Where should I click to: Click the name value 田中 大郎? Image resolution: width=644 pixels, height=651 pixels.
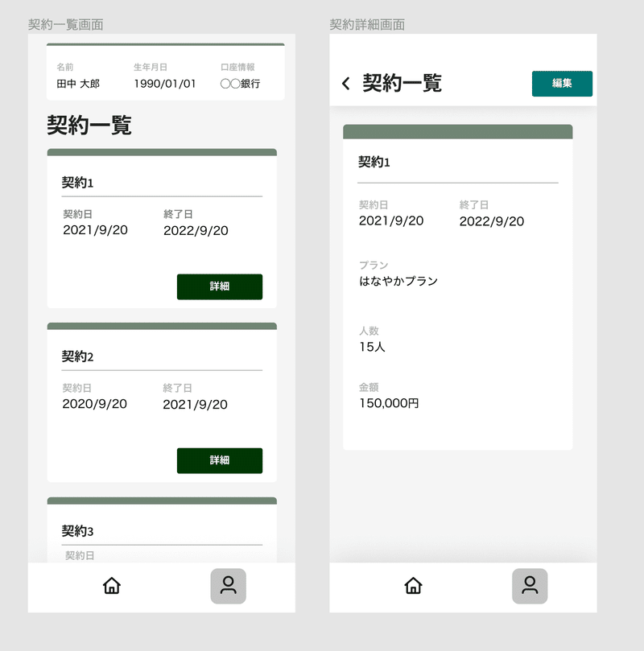(x=78, y=84)
